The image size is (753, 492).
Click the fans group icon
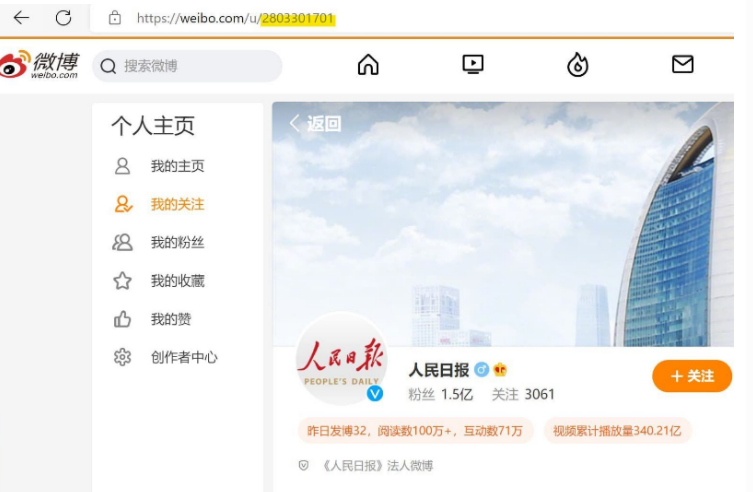coord(122,242)
